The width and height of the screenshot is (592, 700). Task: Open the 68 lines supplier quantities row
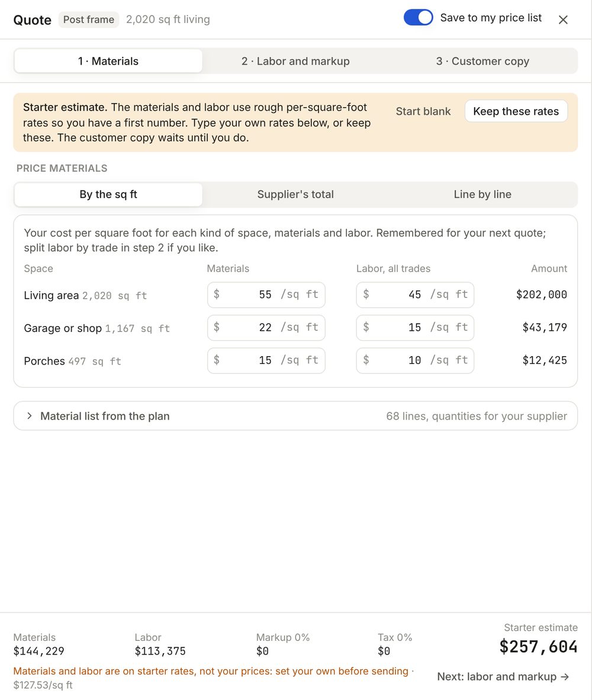(295, 416)
